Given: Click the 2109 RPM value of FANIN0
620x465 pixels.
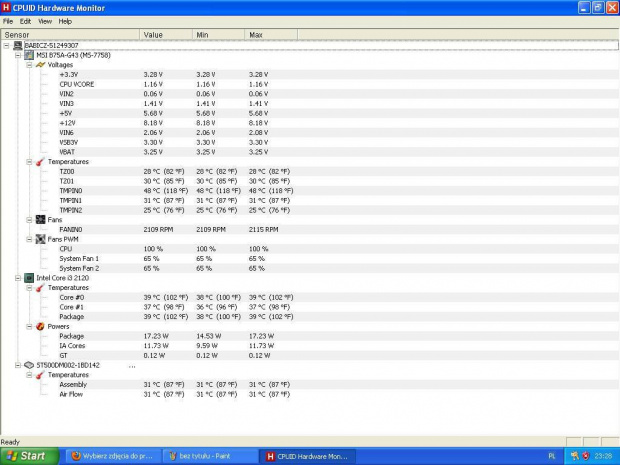Looking at the screenshot, I should pyautogui.click(x=158, y=230).
